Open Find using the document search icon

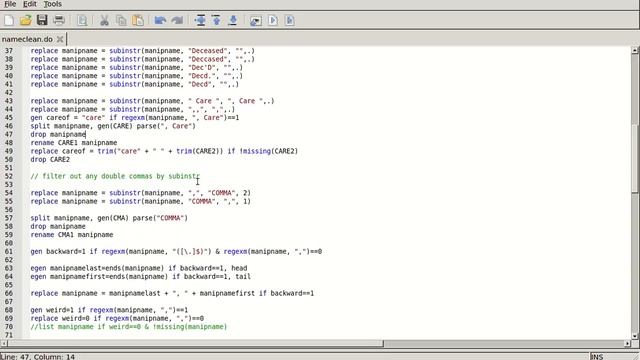pos(82,20)
